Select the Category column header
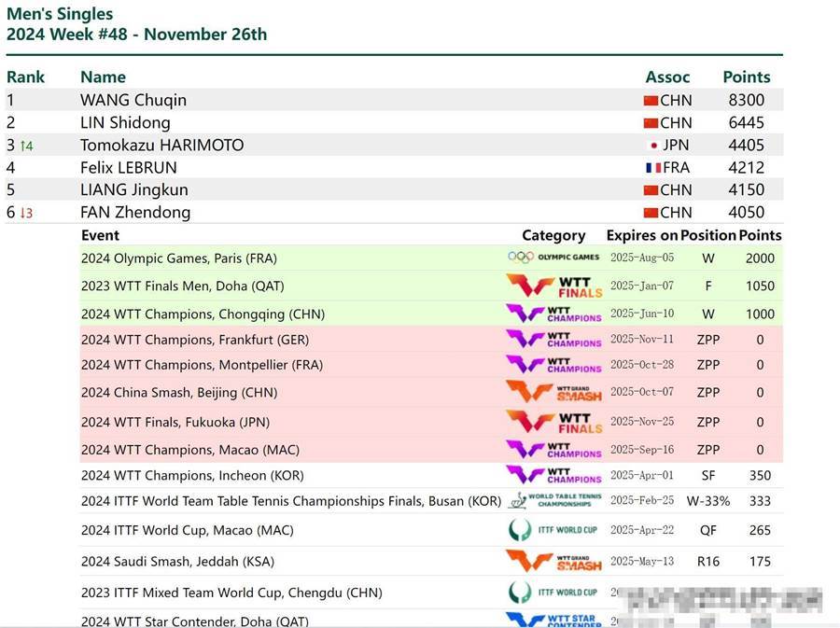The height and width of the screenshot is (628, 840). (x=553, y=235)
